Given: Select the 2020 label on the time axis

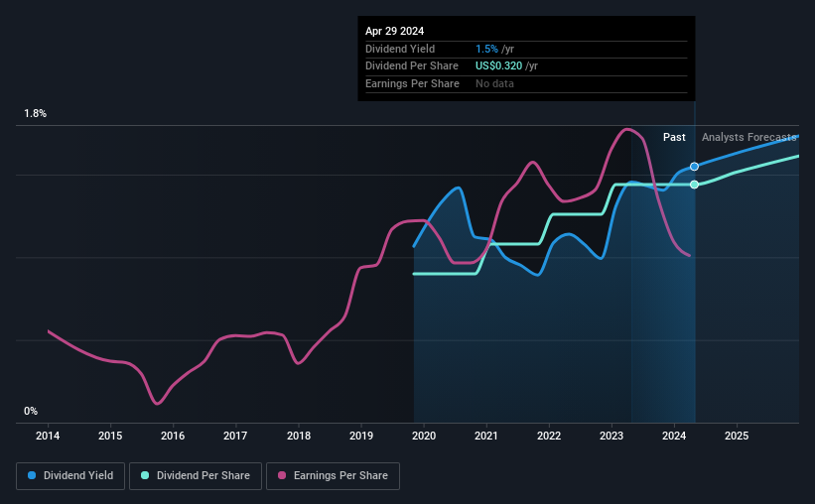Looking at the screenshot, I should pos(424,436).
